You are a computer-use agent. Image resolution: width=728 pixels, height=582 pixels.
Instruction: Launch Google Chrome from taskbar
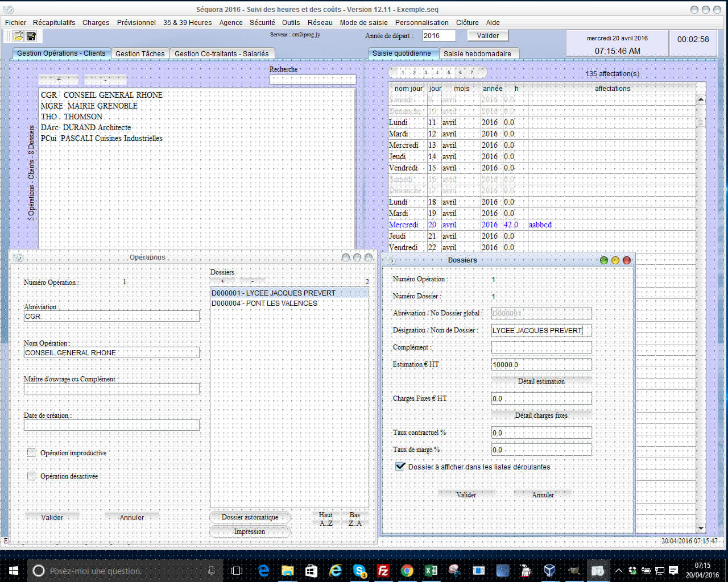(x=407, y=570)
